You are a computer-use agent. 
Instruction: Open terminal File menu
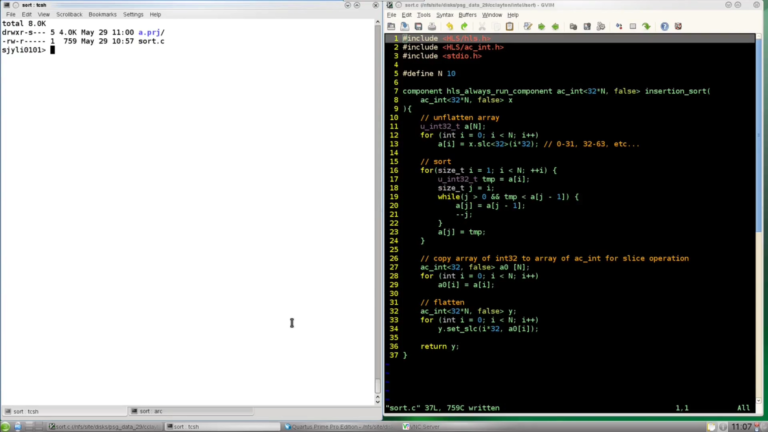(11, 14)
